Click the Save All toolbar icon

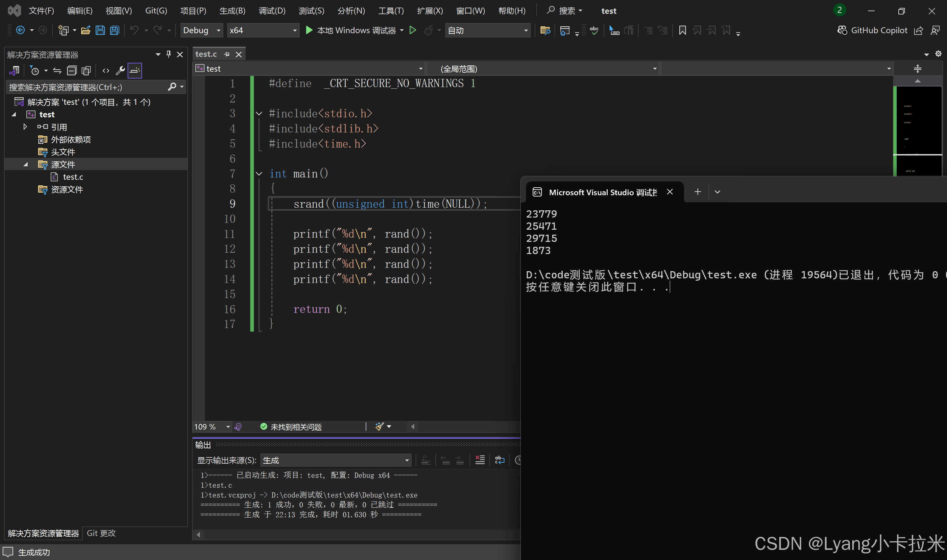point(115,30)
